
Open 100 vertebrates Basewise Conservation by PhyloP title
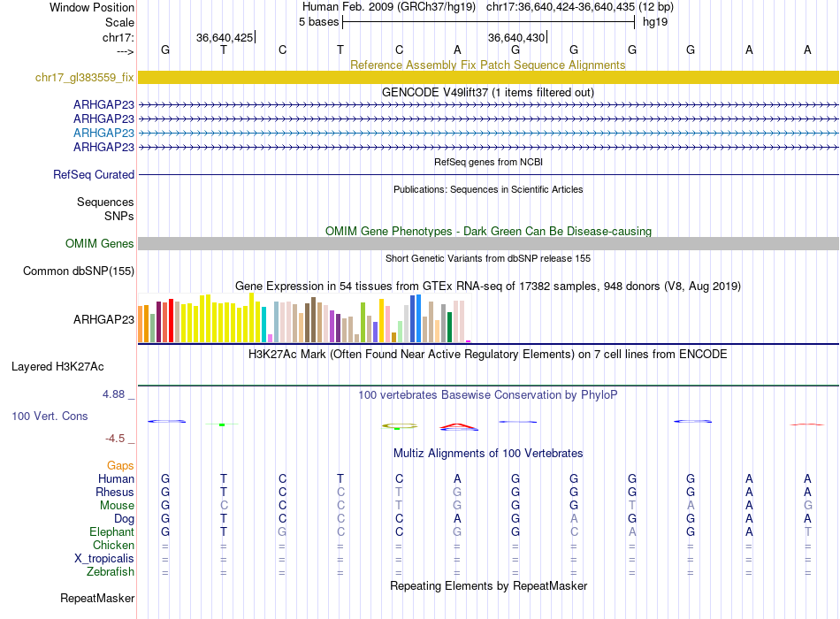coord(487,395)
